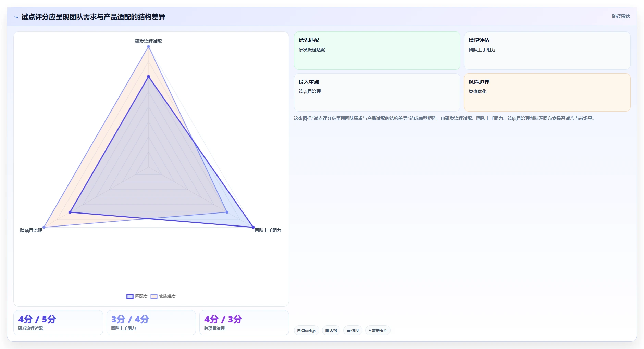Open the 优先匹配 card

(x=377, y=51)
